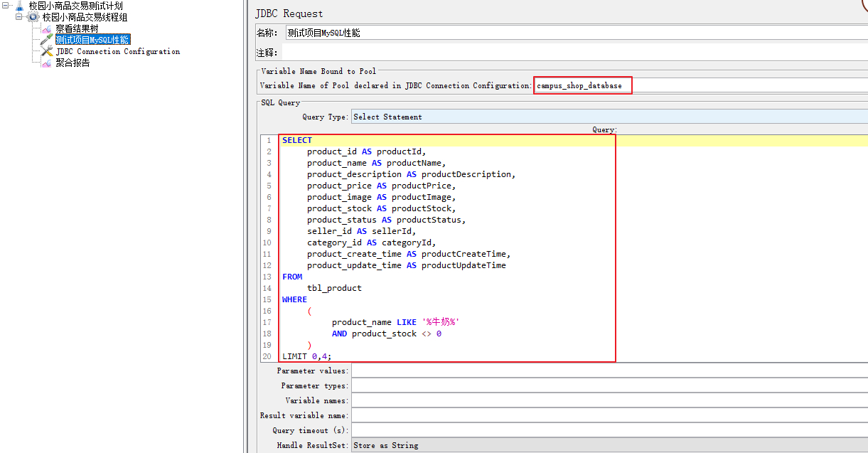Select 聚合报告 in the tree

coord(73,63)
